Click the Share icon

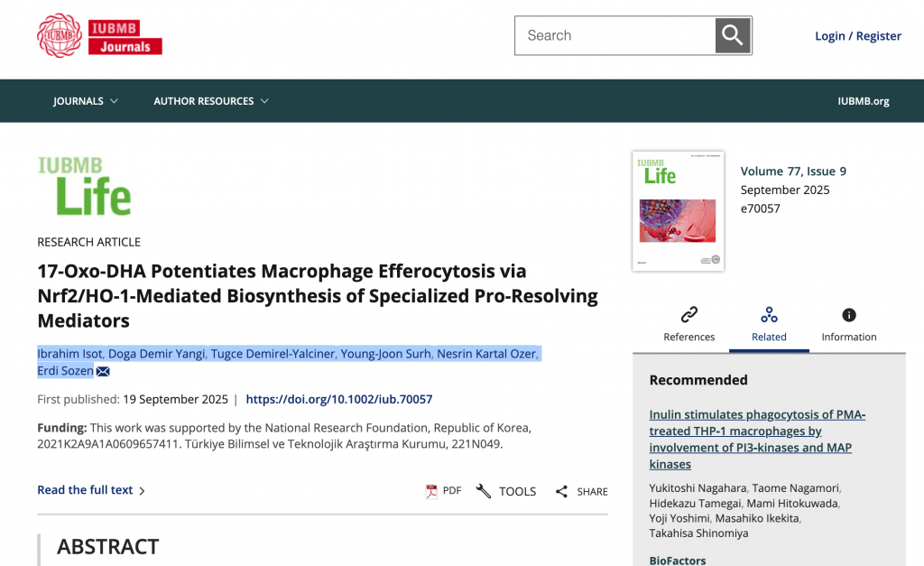[x=561, y=491]
